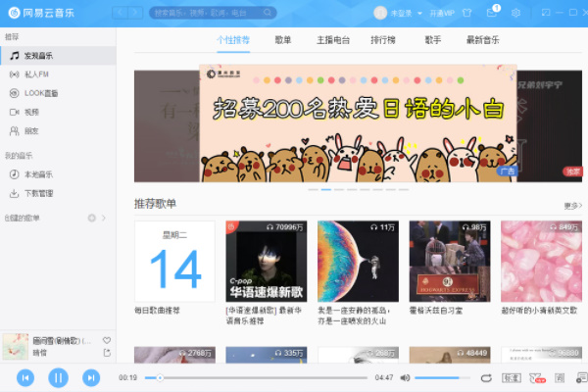Select the last banner indicator dash

click(x=404, y=190)
